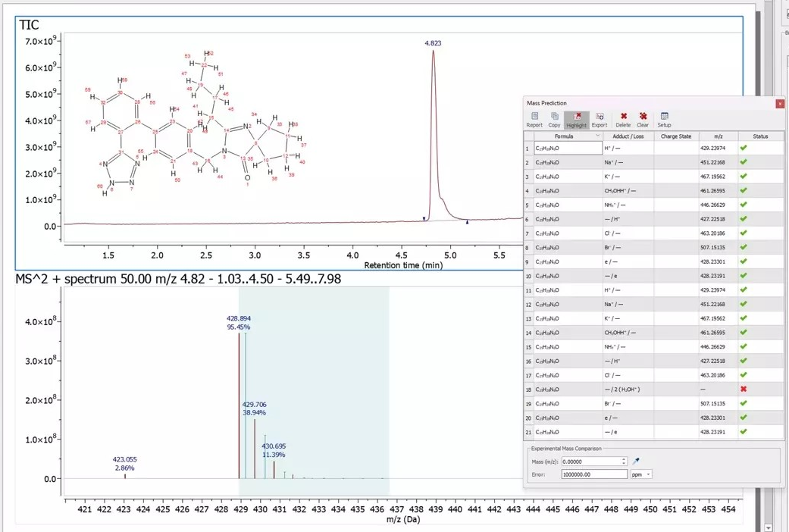Export the mass prediction table
This screenshot has width=789, height=532.
point(599,119)
